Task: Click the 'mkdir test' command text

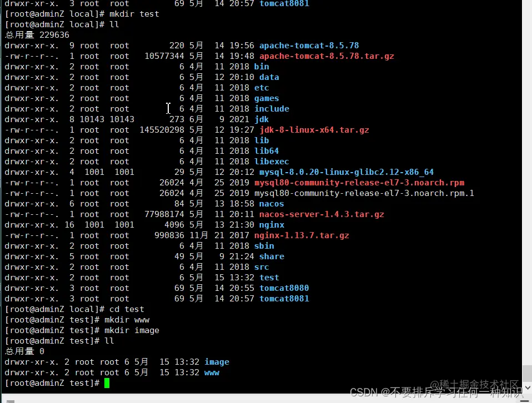Action: (134, 14)
